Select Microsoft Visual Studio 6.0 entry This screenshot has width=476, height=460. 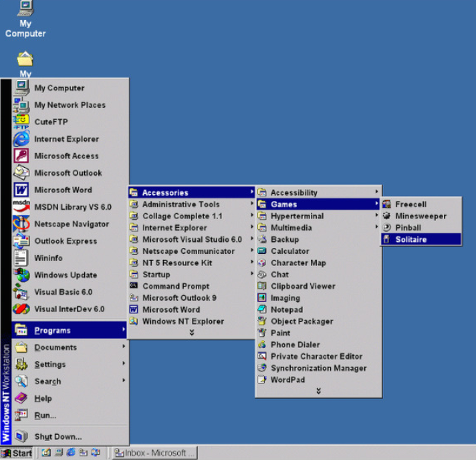point(191,239)
